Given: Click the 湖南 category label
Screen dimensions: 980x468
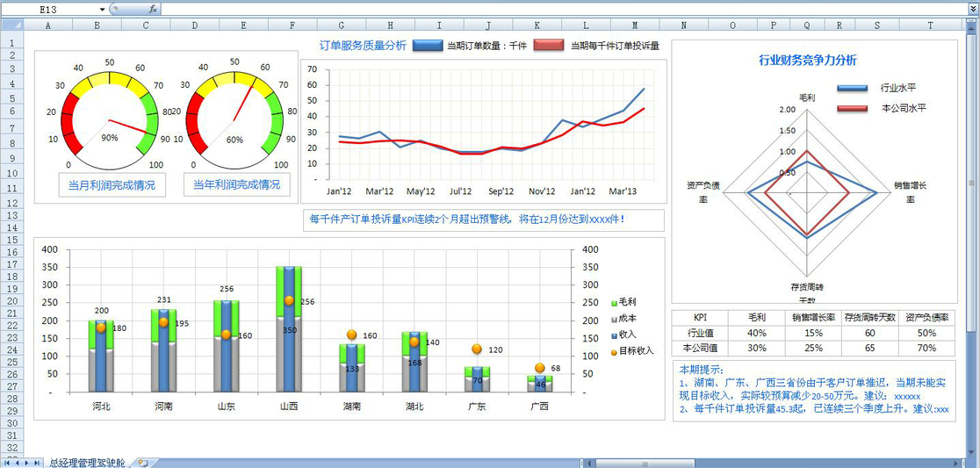Looking at the screenshot, I should click(x=352, y=407).
